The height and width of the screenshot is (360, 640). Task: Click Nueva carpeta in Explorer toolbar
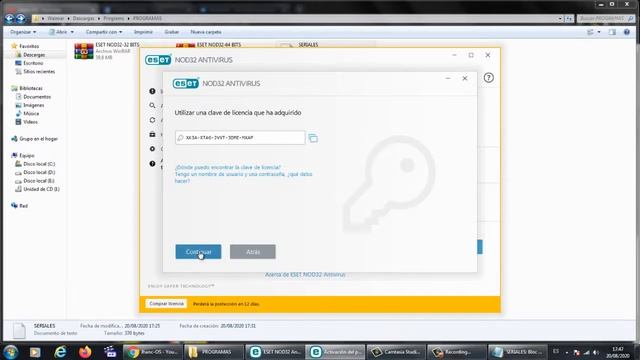[x=206, y=32]
